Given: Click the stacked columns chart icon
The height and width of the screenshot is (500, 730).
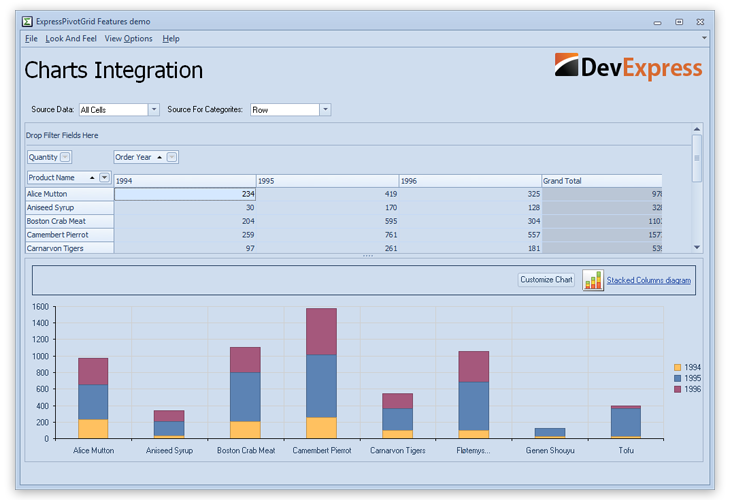Looking at the screenshot, I should [x=593, y=280].
